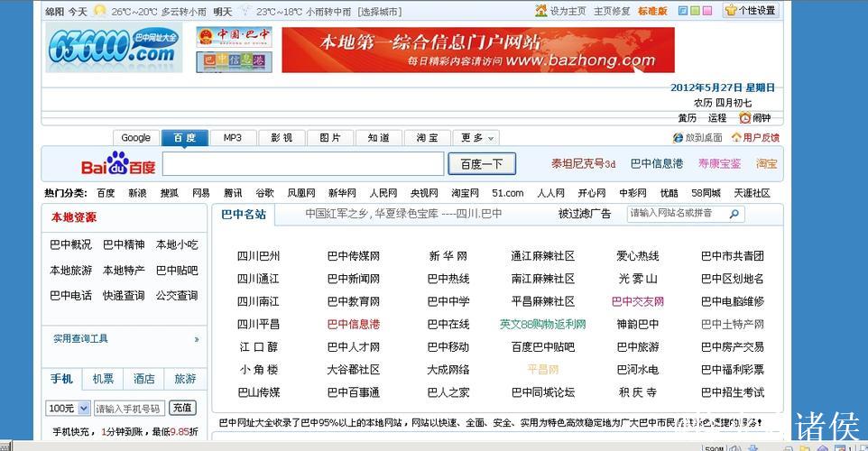Select the 旅游 tab

(186, 379)
